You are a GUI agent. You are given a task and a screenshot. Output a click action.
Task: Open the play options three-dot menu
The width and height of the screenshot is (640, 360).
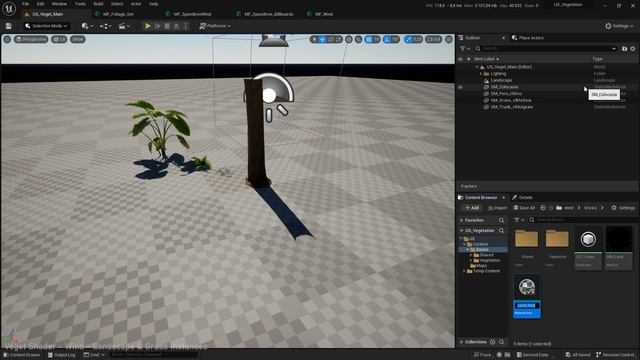coord(186,26)
